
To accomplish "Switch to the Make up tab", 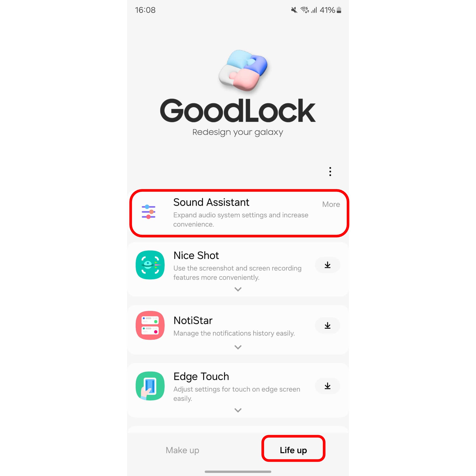I will coord(182,450).
